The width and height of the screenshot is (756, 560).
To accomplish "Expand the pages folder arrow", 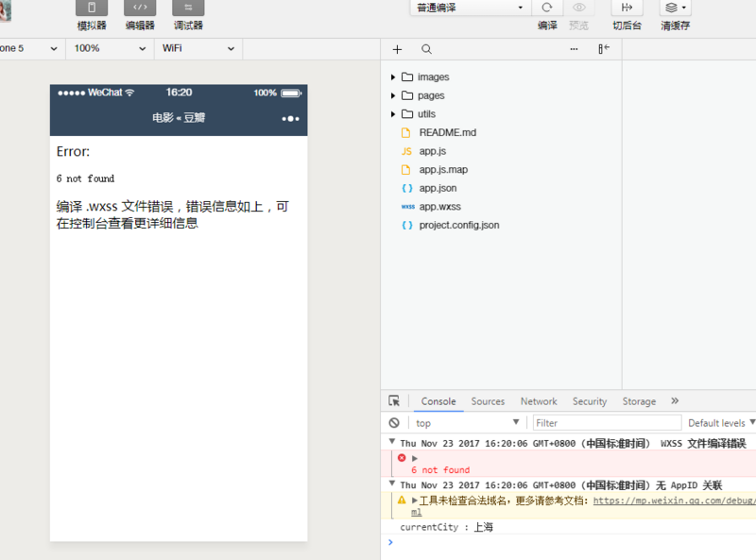I will (393, 95).
